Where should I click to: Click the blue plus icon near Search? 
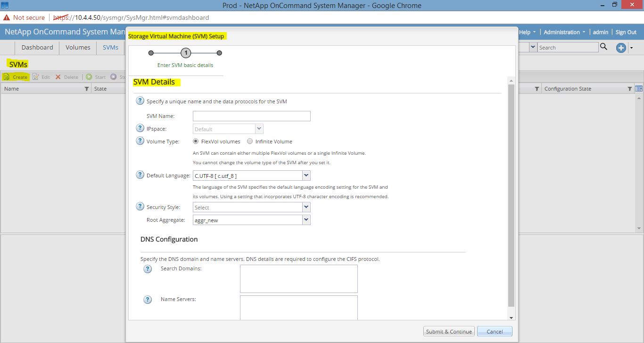point(621,47)
